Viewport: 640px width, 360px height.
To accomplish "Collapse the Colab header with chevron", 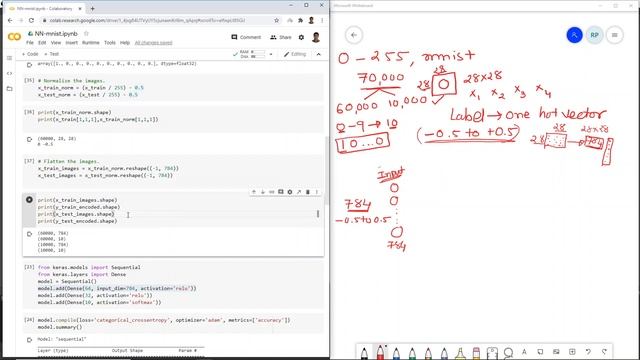I will (x=319, y=54).
